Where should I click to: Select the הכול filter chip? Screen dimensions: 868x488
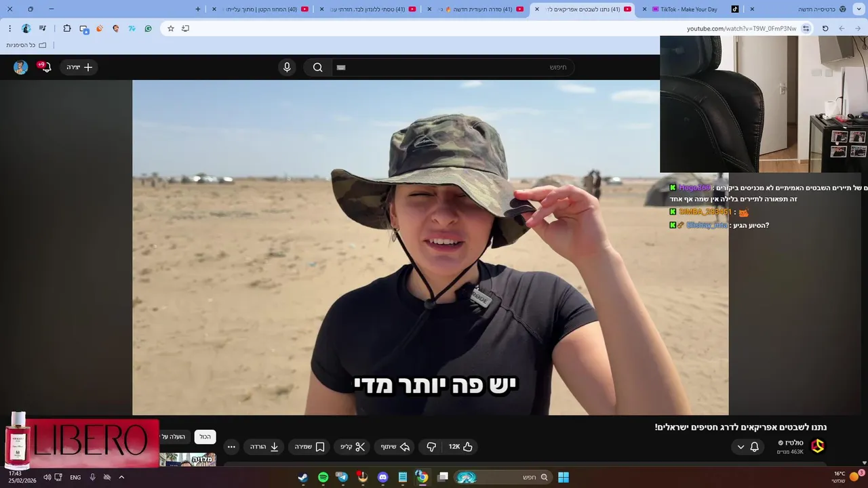205,436
